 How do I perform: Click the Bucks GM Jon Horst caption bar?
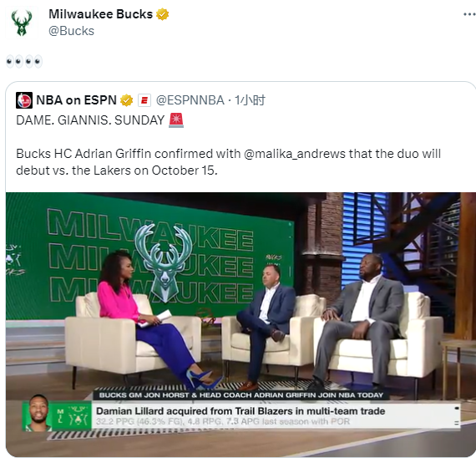241,395
